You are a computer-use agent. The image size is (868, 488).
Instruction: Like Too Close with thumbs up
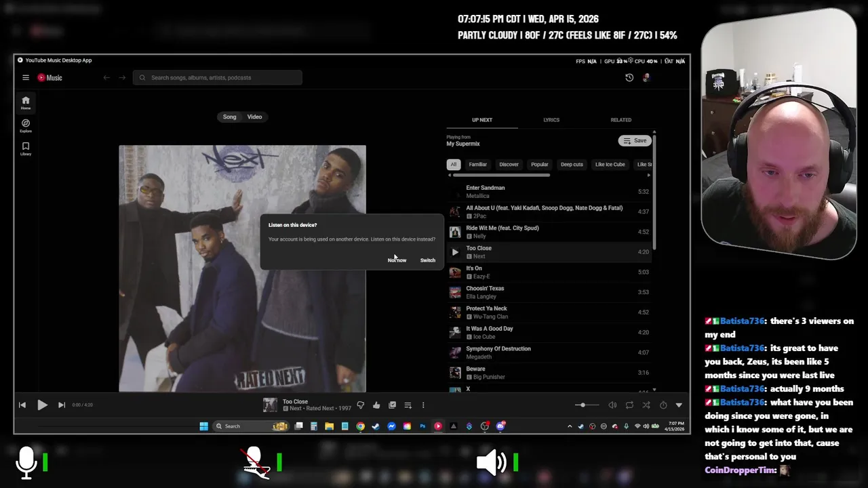point(376,405)
